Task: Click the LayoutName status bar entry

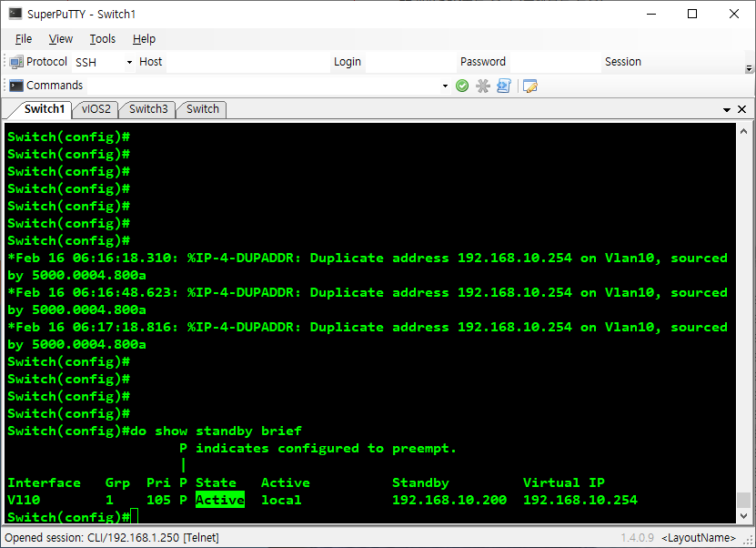Action: click(699, 537)
